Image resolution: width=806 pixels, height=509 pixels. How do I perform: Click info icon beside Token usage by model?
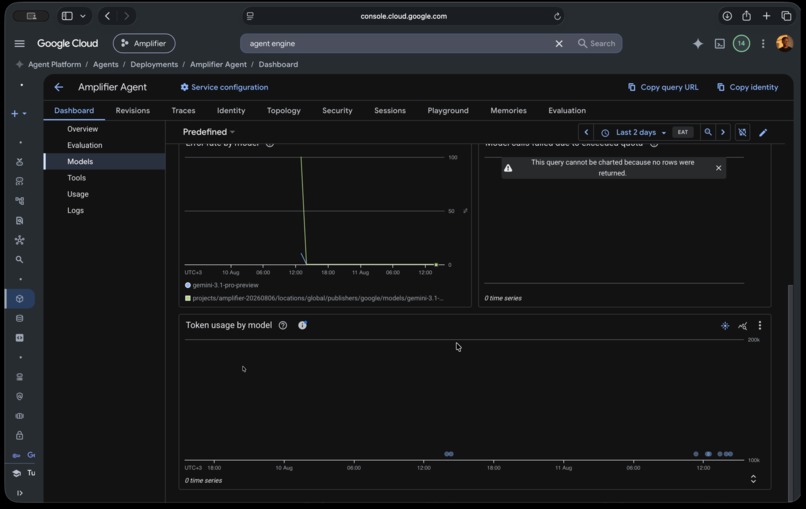pos(302,325)
